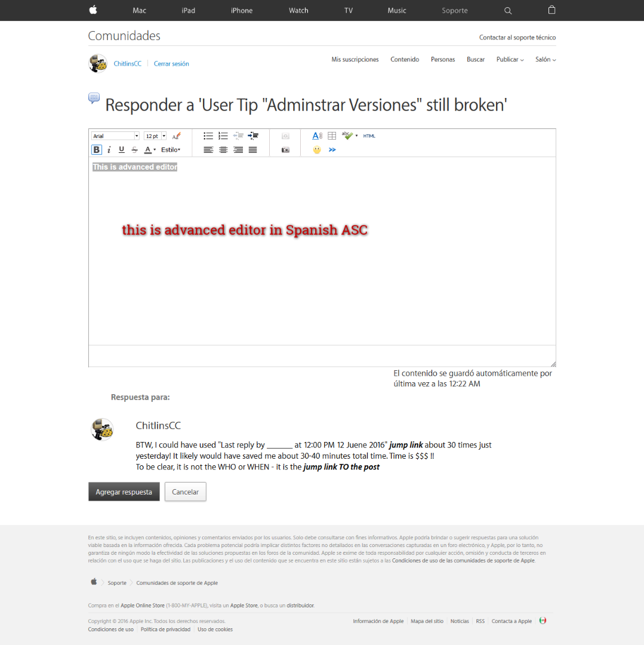This screenshot has height=645, width=644.
Task: Open the text color dropdown arrow
Action: pos(155,150)
